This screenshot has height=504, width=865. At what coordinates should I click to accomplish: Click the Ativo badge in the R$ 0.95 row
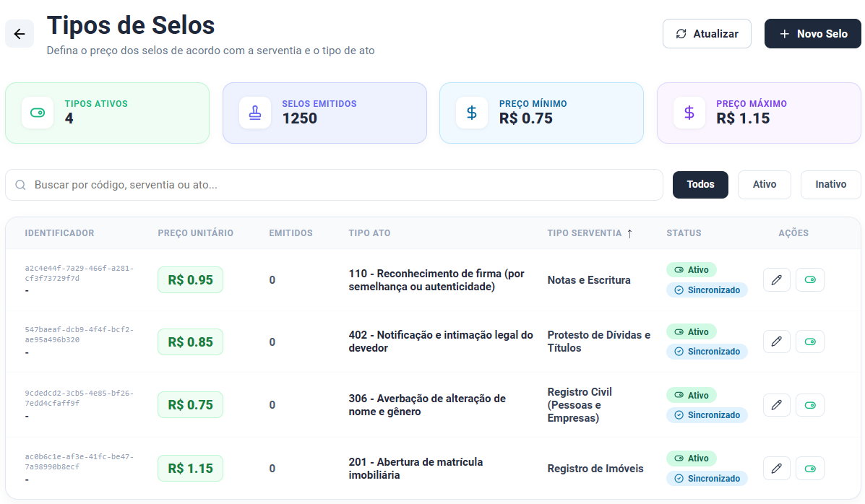692,270
